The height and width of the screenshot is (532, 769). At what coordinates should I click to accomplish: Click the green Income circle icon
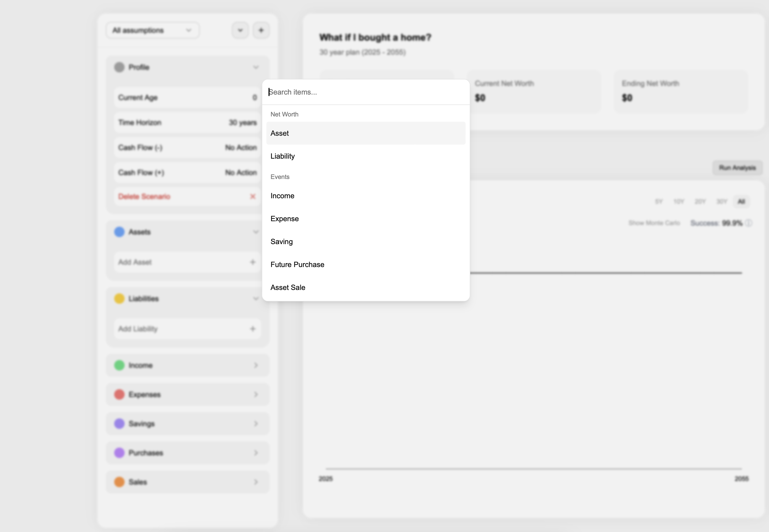pos(119,365)
